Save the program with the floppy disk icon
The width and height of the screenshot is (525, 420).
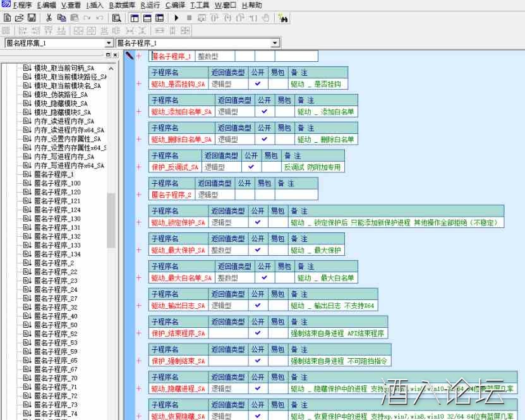coord(31,18)
